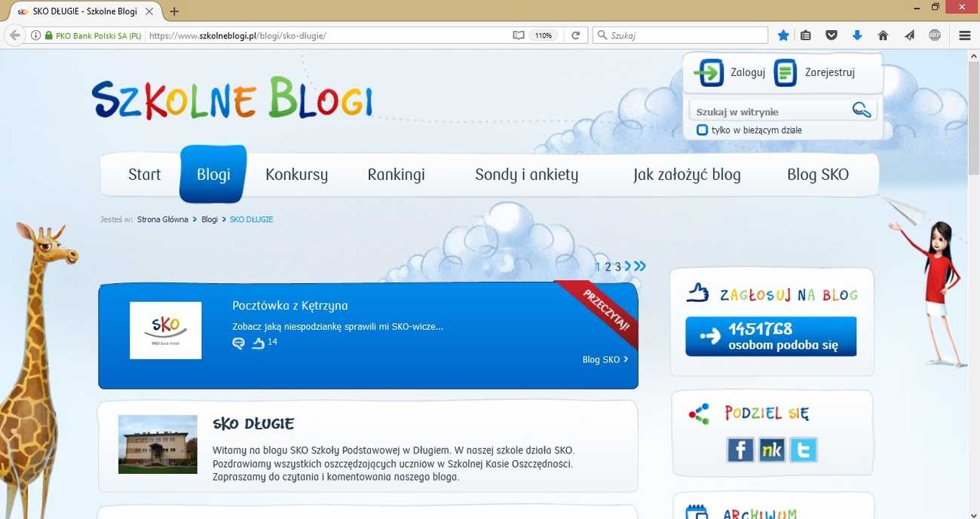Click the Blog SKO link in banner

[605, 359]
